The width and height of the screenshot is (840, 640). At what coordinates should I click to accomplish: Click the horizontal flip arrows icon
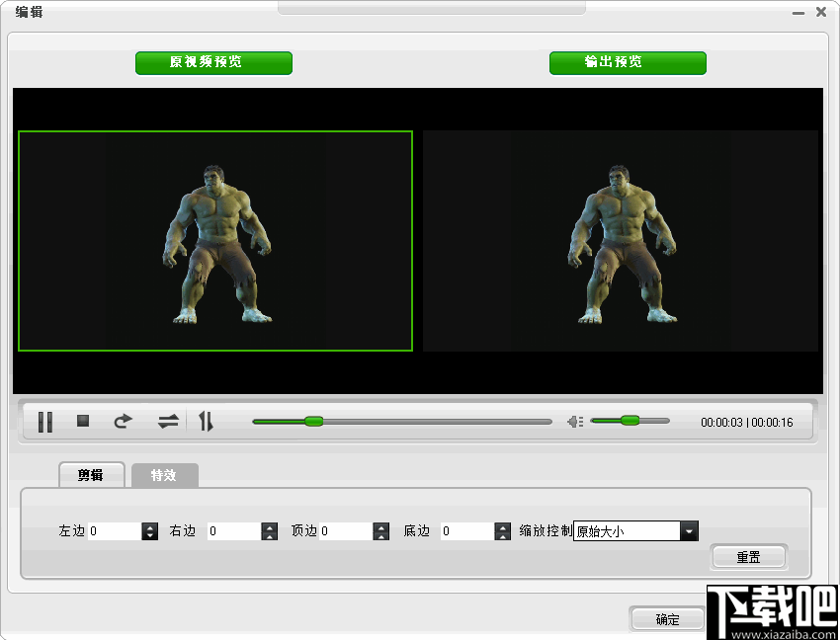coord(166,421)
